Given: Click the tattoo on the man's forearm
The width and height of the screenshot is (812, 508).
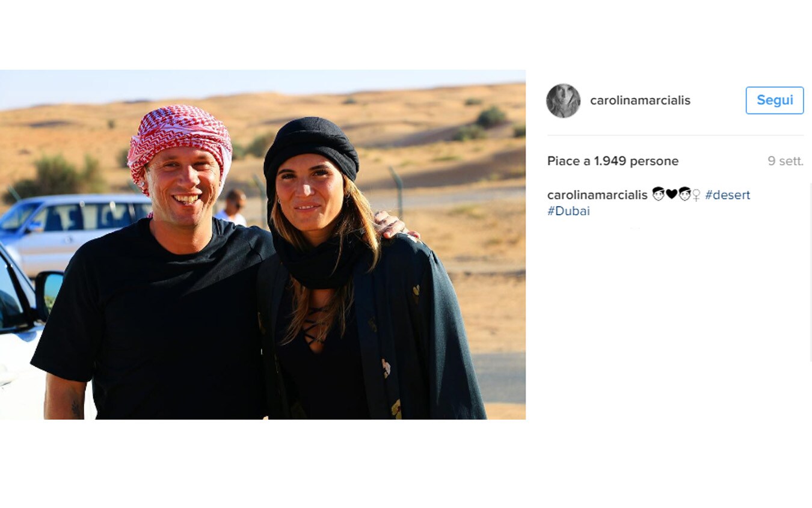Looking at the screenshot, I should coord(76,408).
